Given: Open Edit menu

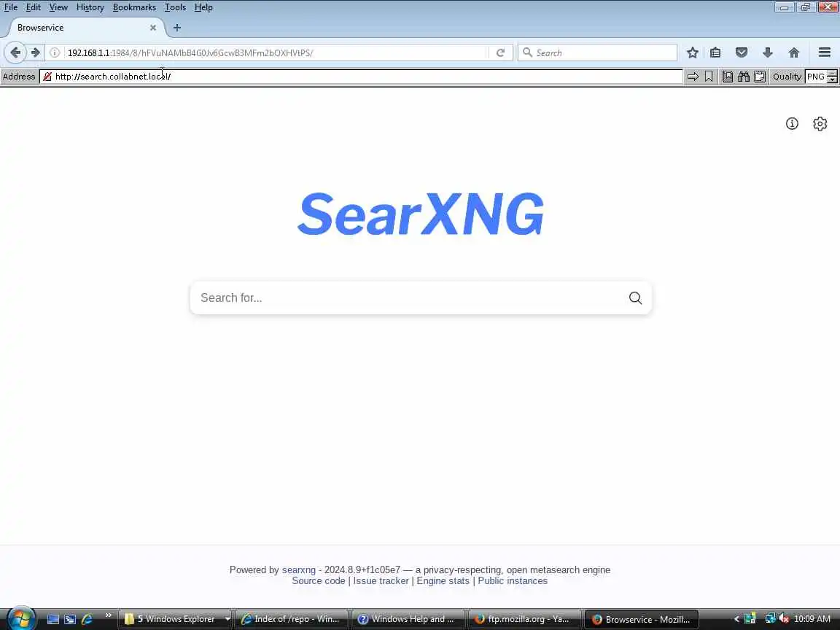Looking at the screenshot, I should (x=34, y=7).
